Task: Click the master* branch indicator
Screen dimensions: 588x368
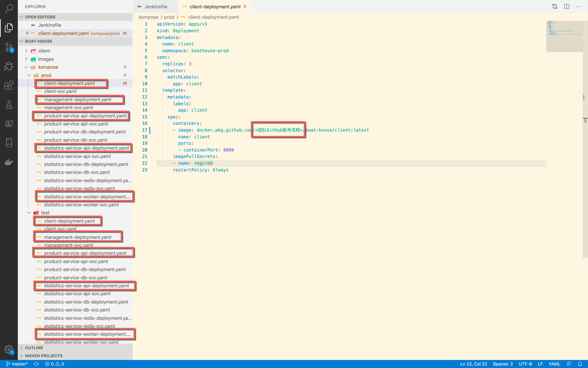Action: (17, 364)
